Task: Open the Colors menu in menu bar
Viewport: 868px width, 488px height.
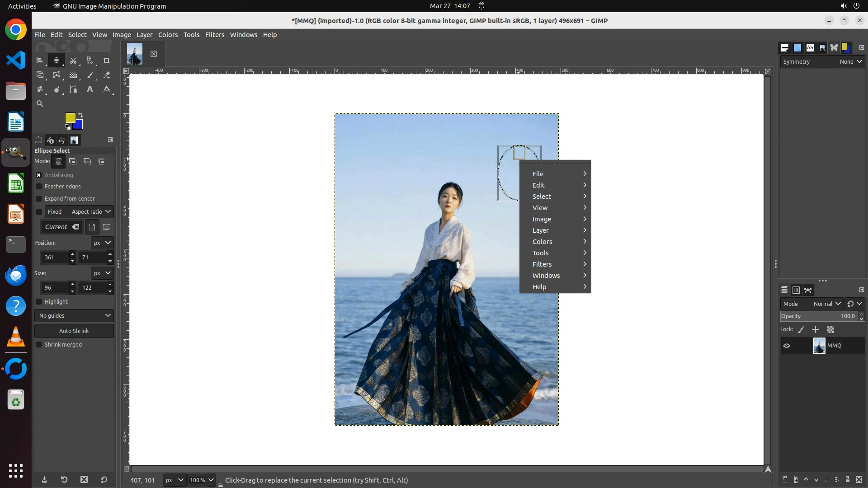Action: [x=168, y=35]
